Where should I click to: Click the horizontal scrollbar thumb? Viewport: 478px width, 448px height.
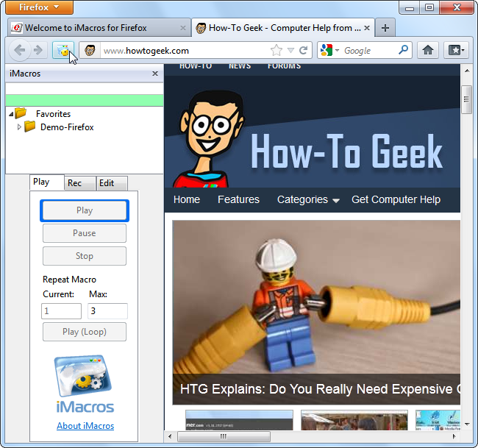[x=224, y=436]
